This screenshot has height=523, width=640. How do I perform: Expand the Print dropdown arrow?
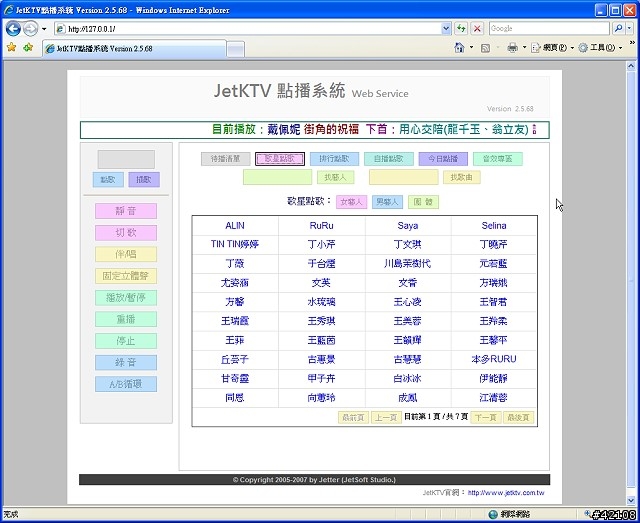coord(524,48)
